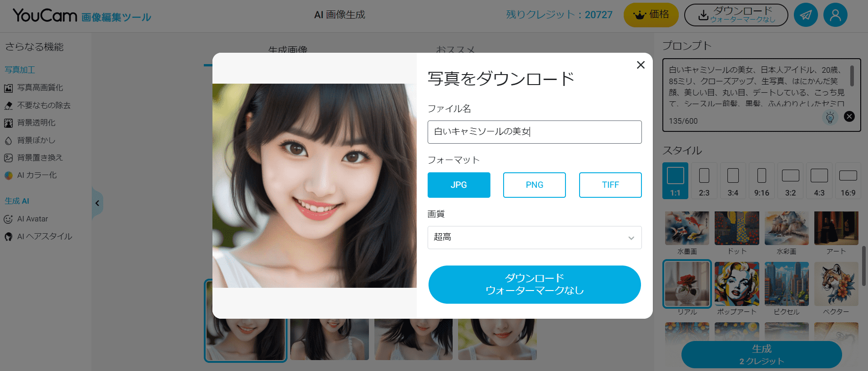Click header ダウンロード ウォーターマークなし button

(x=736, y=15)
